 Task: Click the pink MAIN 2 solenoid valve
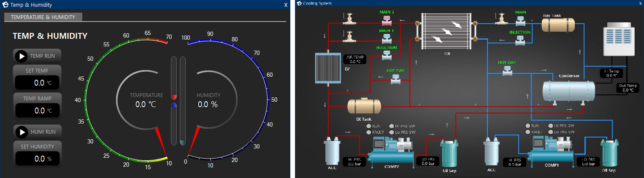tap(386, 20)
